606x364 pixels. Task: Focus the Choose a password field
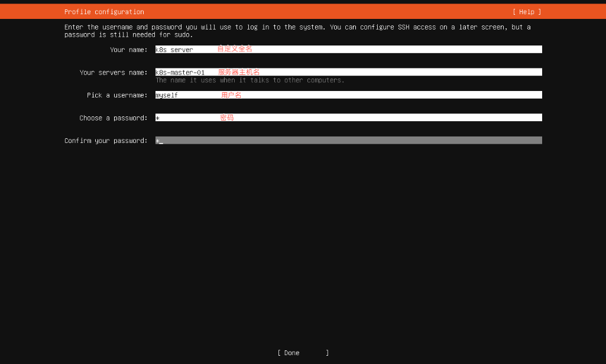coord(348,118)
